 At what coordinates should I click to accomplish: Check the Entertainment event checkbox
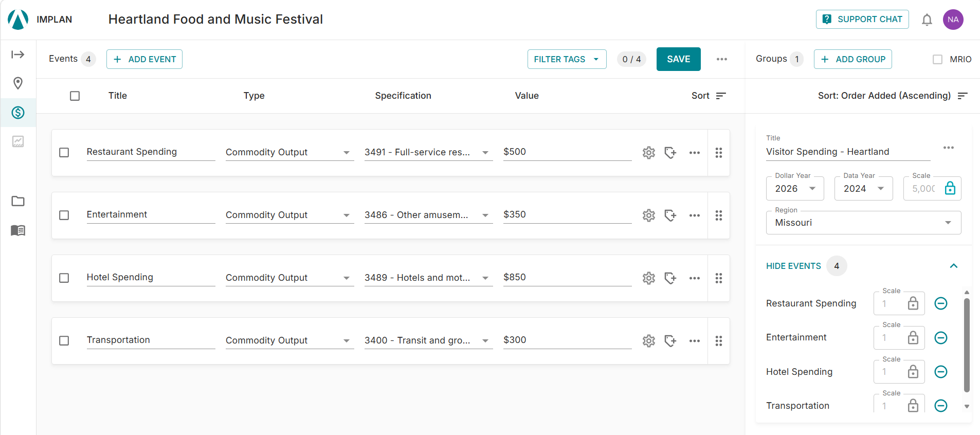tap(64, 215)
